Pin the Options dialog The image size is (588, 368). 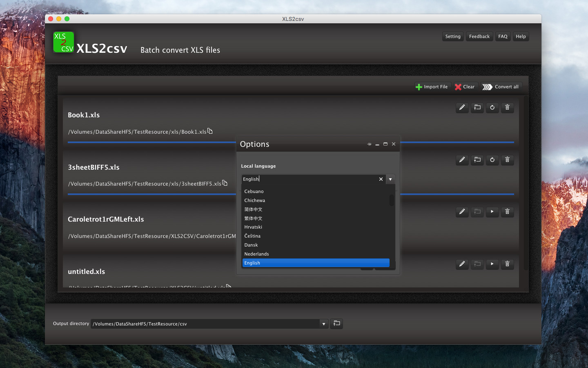tap(369, 144)
